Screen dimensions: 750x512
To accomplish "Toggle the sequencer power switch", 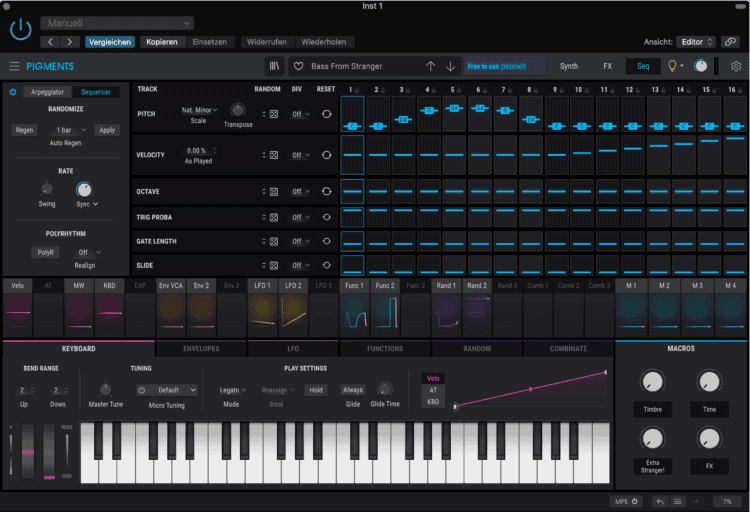I will pos(13,92).
